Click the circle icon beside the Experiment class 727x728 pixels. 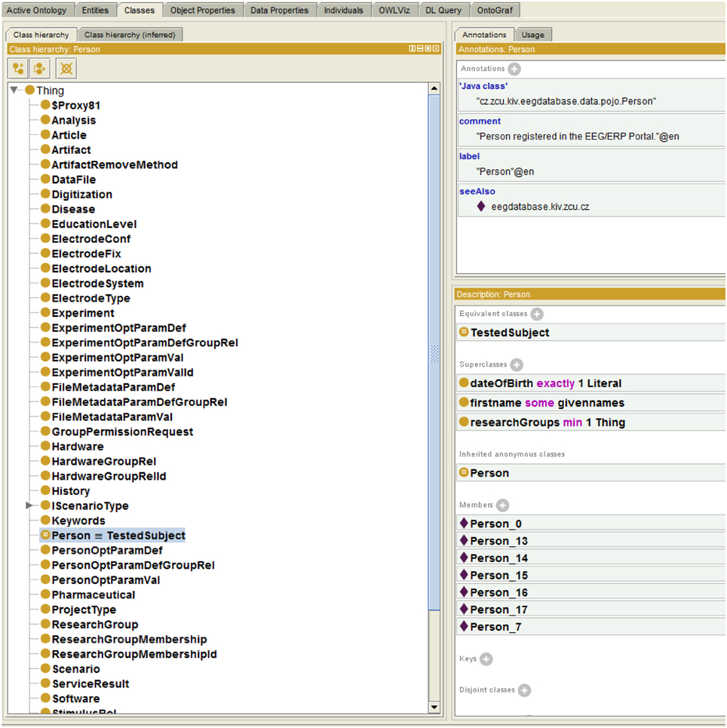45,312
